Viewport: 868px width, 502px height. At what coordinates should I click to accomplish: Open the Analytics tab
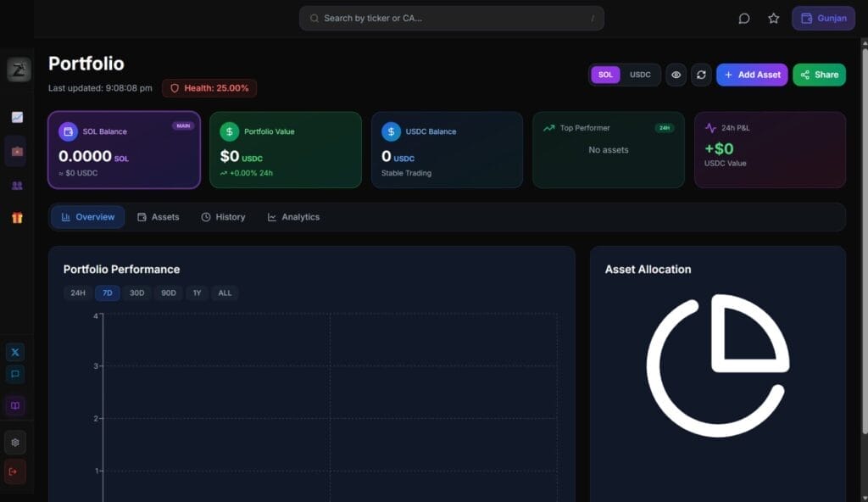click(293, 217)
